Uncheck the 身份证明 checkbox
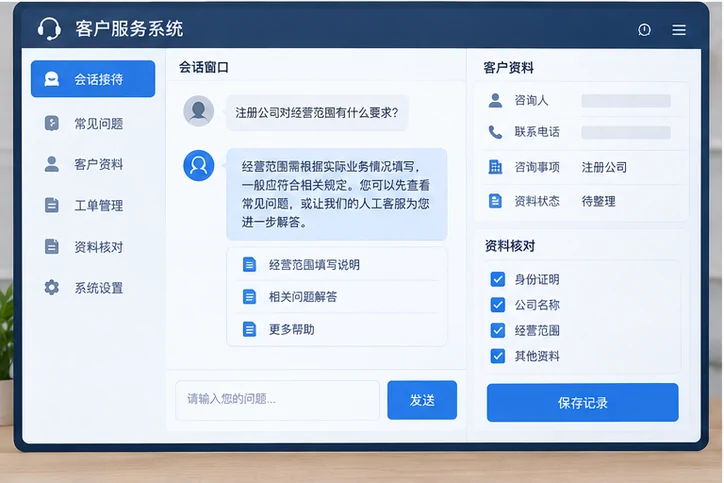Viewport: 724px width, 483px height. [x=497, y=279]
